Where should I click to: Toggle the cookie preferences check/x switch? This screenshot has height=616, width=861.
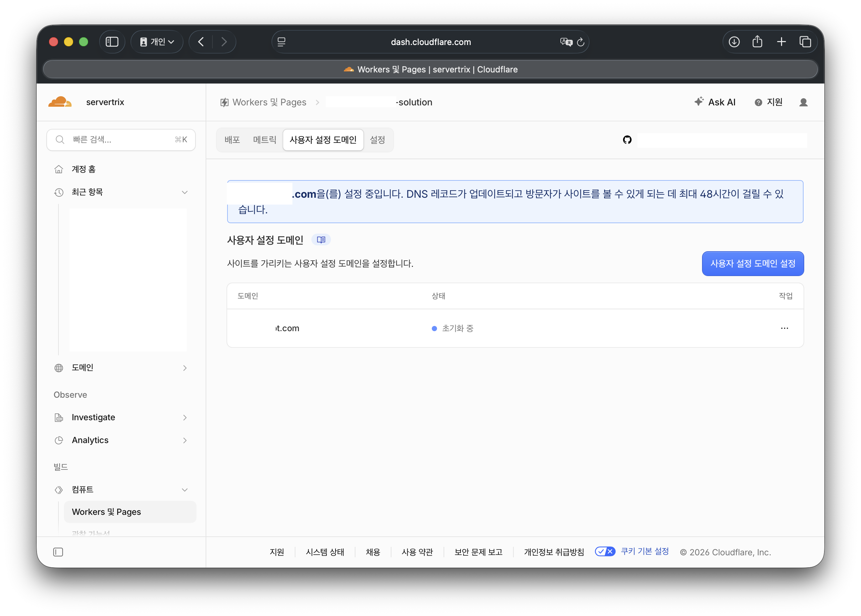605,551
